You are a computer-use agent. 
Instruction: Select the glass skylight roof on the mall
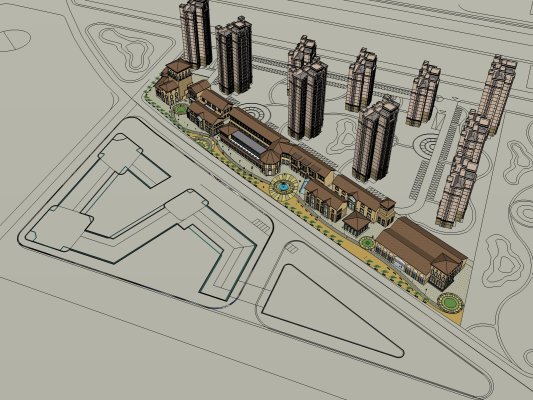pos(248,142)
